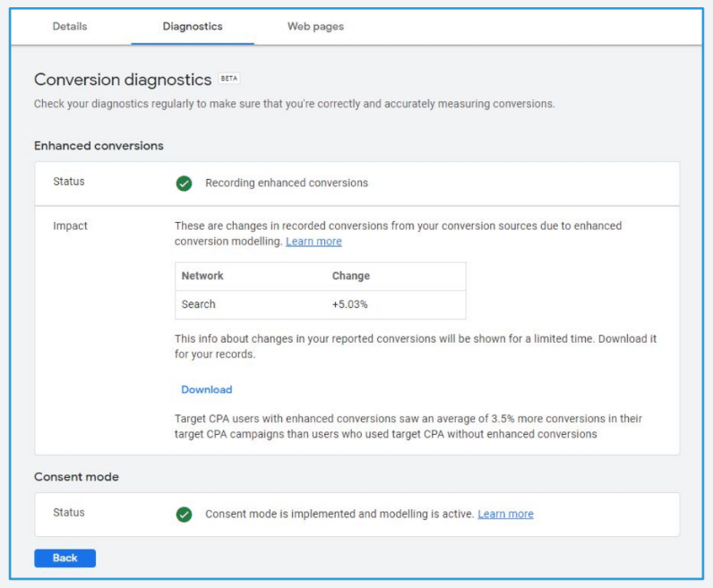This screenshot has width=713, height=588.
Task: Click the Conversion diagnostics heading
Action: pos(123,80)
